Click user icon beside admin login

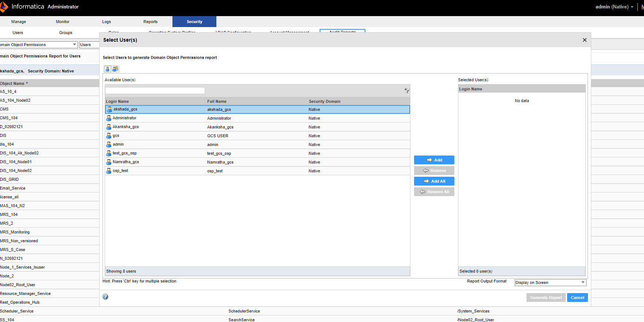click(109, 145)
